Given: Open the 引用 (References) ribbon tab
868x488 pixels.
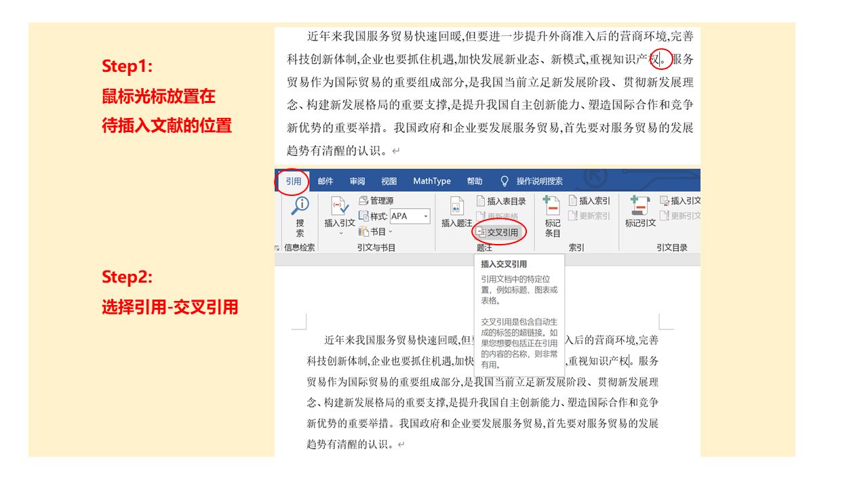Looking at the screenshot, I should [x=293, y=182].
